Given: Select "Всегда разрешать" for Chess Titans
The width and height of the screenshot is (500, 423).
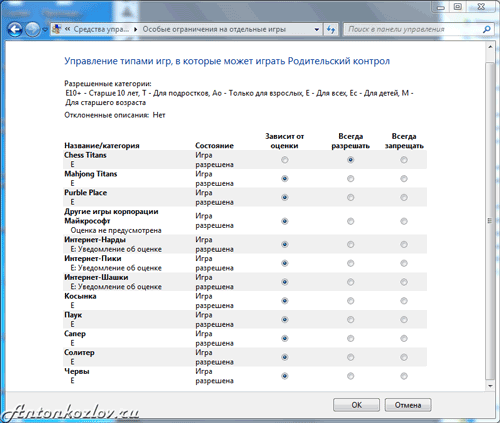Looking at the screenshot, I should pyautogui.click(x=350, y=160).
